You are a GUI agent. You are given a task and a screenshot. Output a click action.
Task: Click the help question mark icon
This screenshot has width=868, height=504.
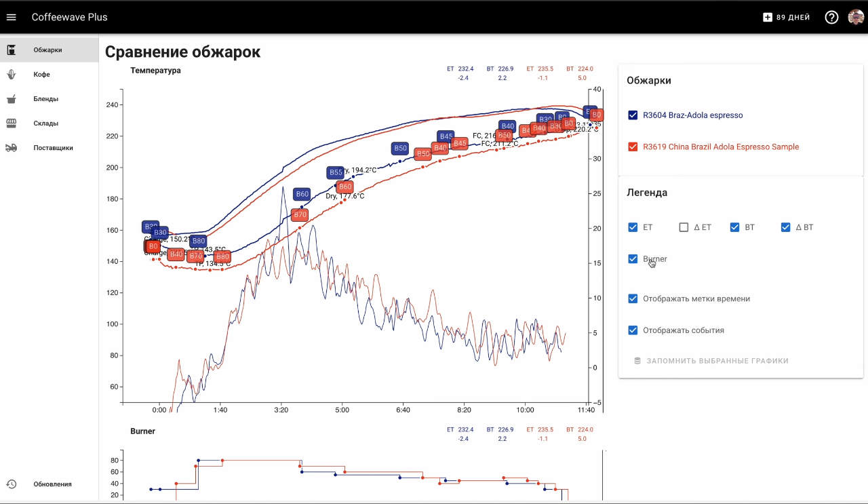pos(831,17)
